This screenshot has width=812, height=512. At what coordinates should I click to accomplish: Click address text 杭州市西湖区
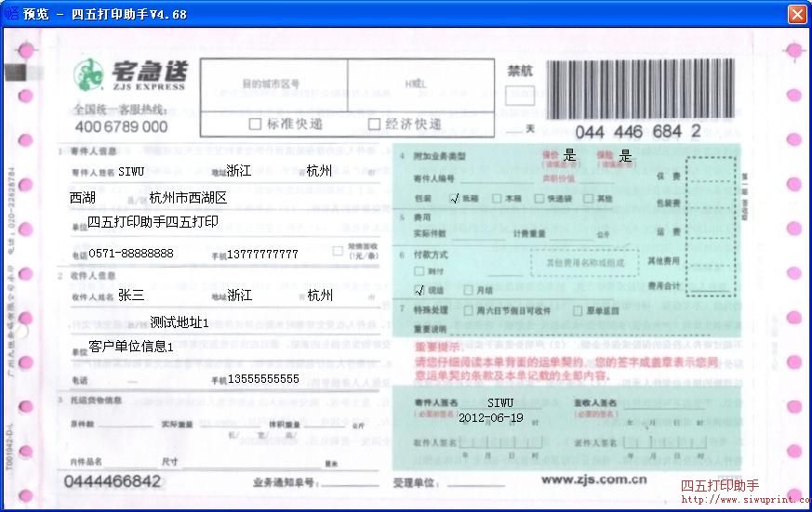(188, 198)
